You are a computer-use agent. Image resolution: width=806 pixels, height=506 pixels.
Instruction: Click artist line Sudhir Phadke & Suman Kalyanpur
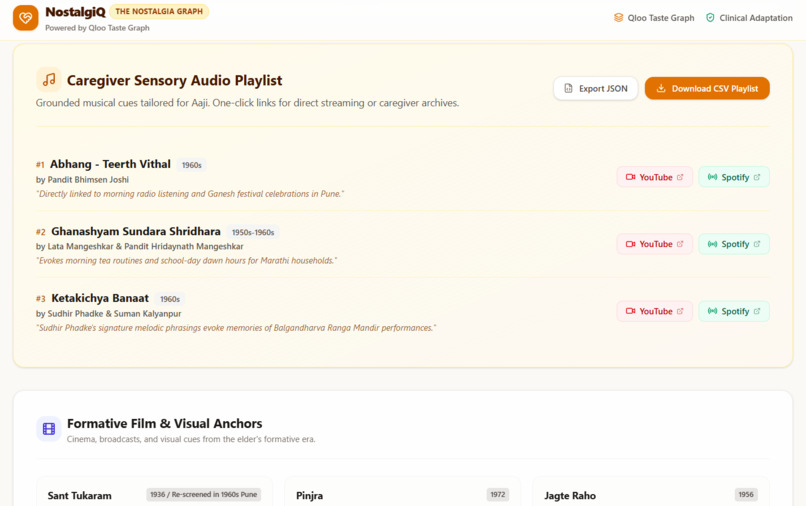(108, 314)
